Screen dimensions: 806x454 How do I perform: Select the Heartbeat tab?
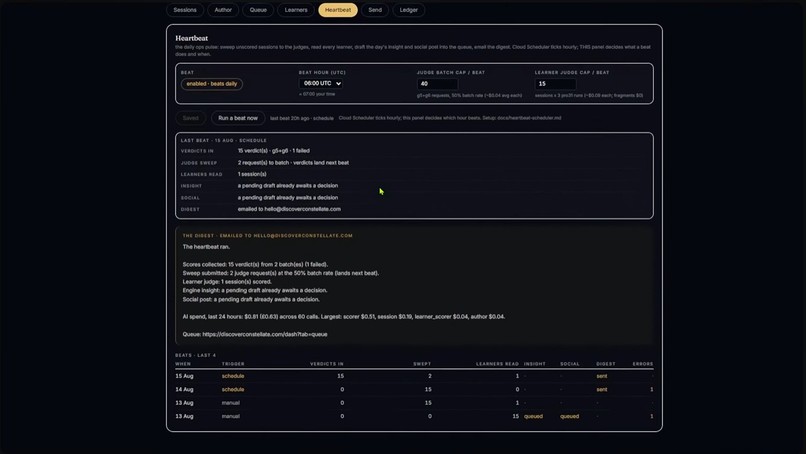coord(338,10)
